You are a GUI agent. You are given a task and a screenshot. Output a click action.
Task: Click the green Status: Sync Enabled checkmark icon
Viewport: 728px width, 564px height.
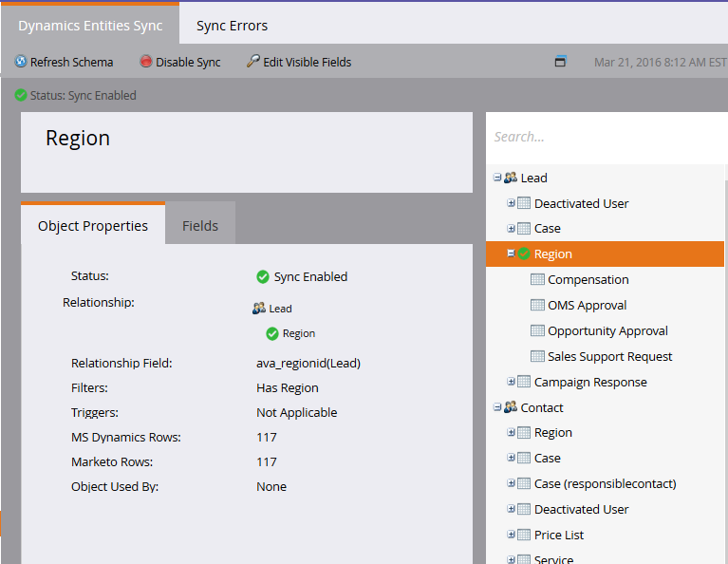[x=21, y=95]
